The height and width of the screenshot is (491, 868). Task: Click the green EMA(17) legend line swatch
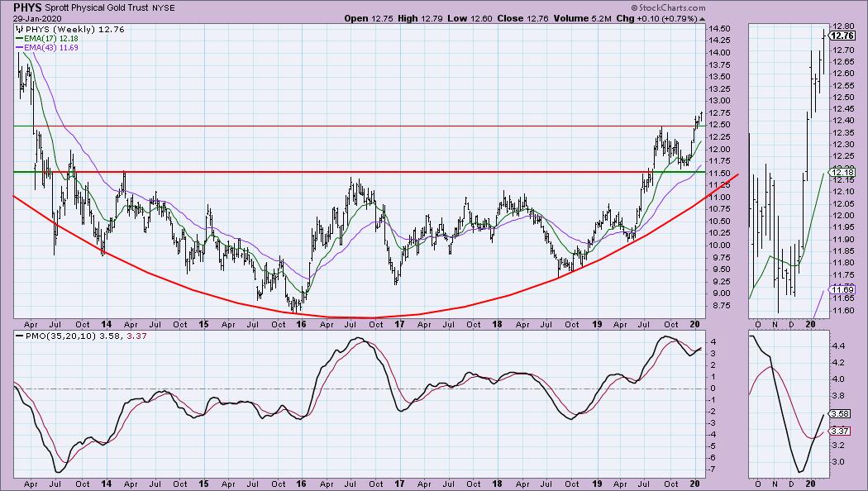(19, 39)
